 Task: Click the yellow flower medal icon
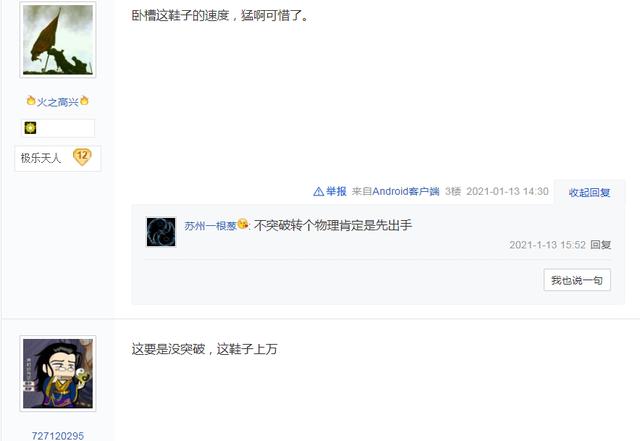click(30, 128)
